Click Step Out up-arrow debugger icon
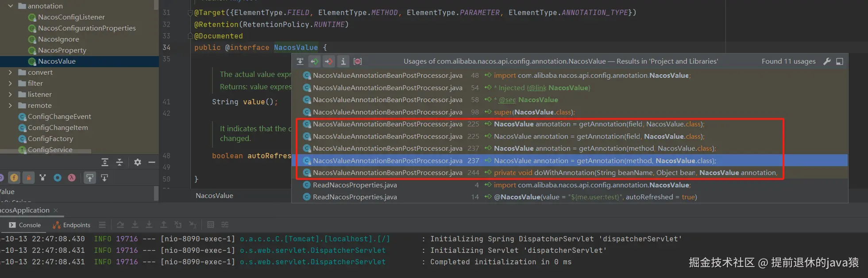868x278 pixels. tap(163, 225)
